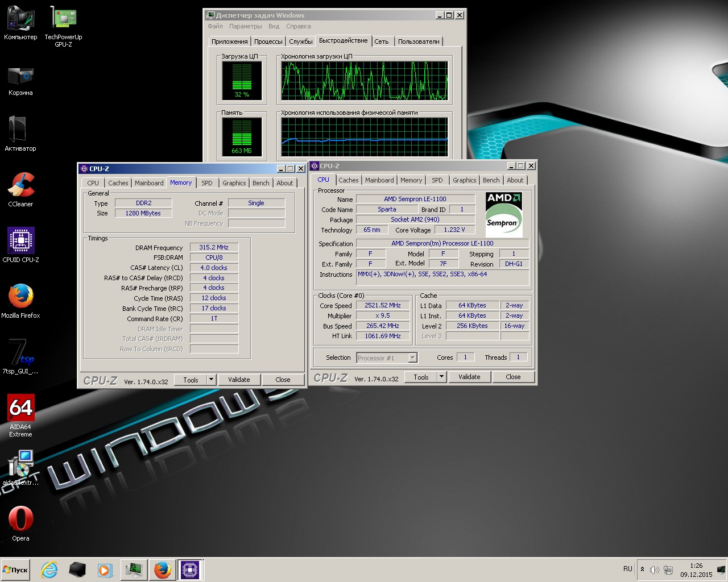The height and width of the screenshot is (582, 728).
Task: Open Mozilla Firefox desktop shortcut
Action: (20, 301)
